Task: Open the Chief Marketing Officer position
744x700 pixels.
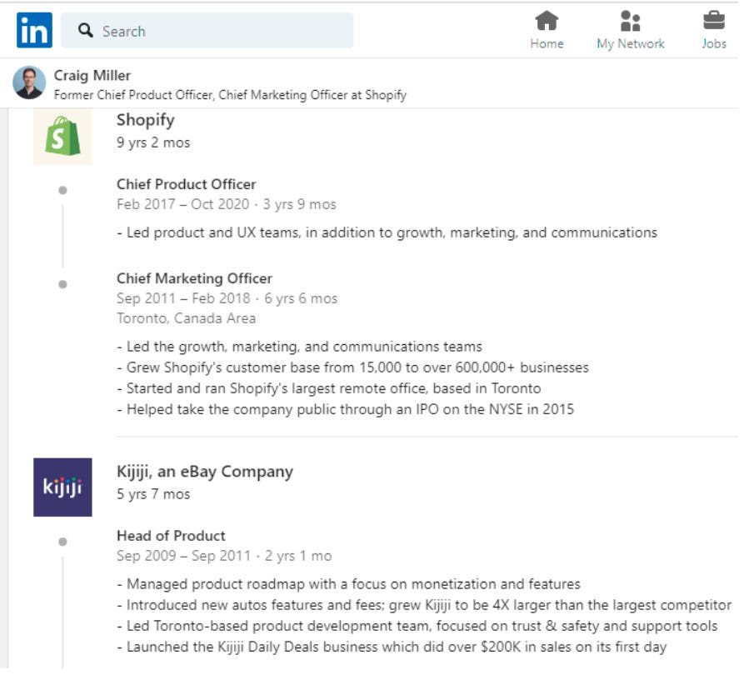Action: [195, 278]
